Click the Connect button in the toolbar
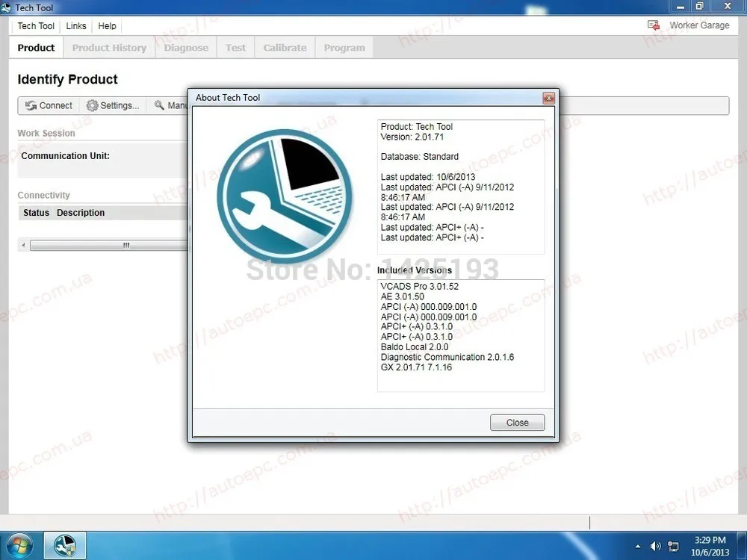The width and height of the screenshot is (747, 560). click(x=49, y=105)
